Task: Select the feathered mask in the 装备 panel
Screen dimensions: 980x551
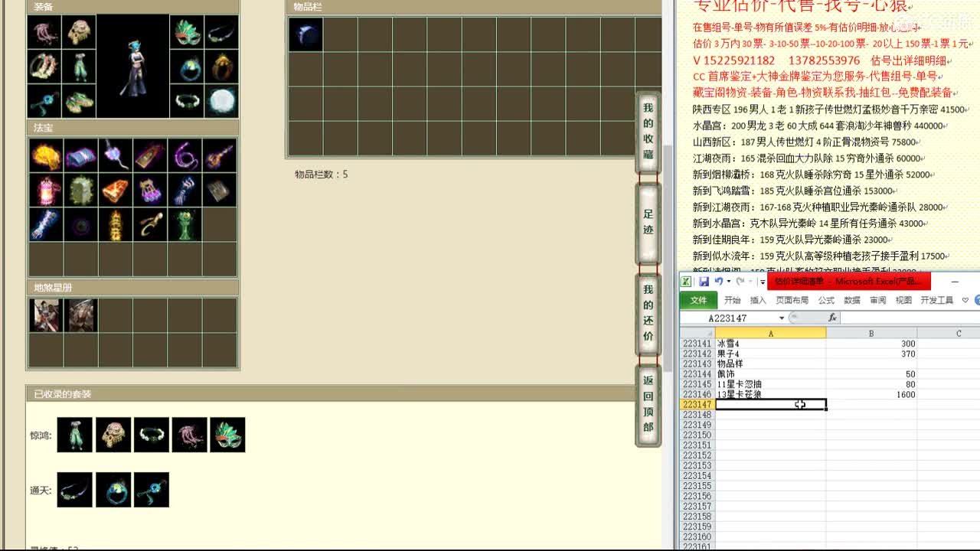Action: (x=186, y=32)
